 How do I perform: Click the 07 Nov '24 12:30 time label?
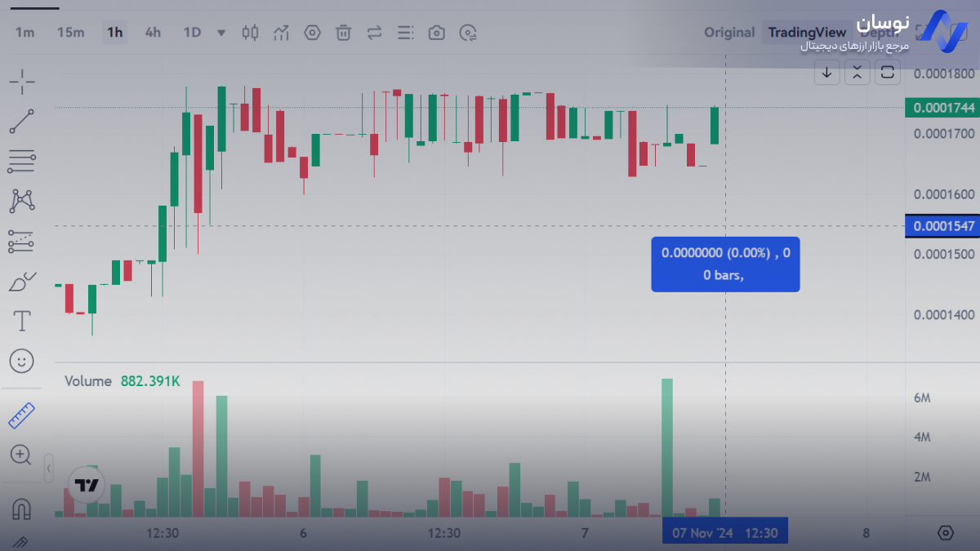725,534
